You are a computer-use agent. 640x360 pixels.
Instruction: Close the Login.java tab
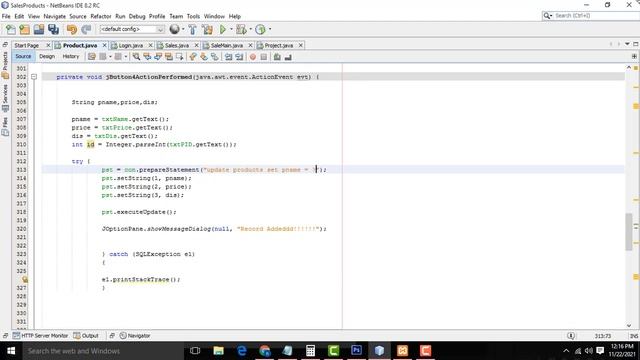point(150,45)
